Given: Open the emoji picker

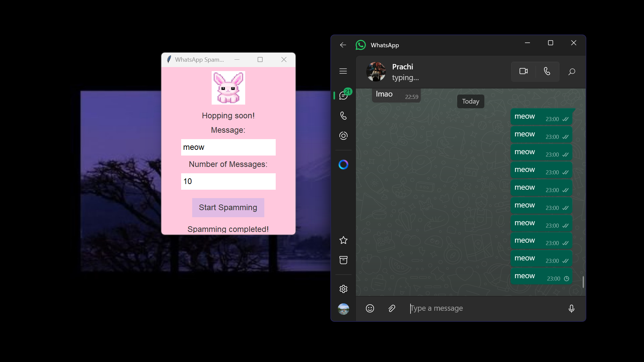Looking at the screenshot, I should pyautogui.click(x=370, y=308).
